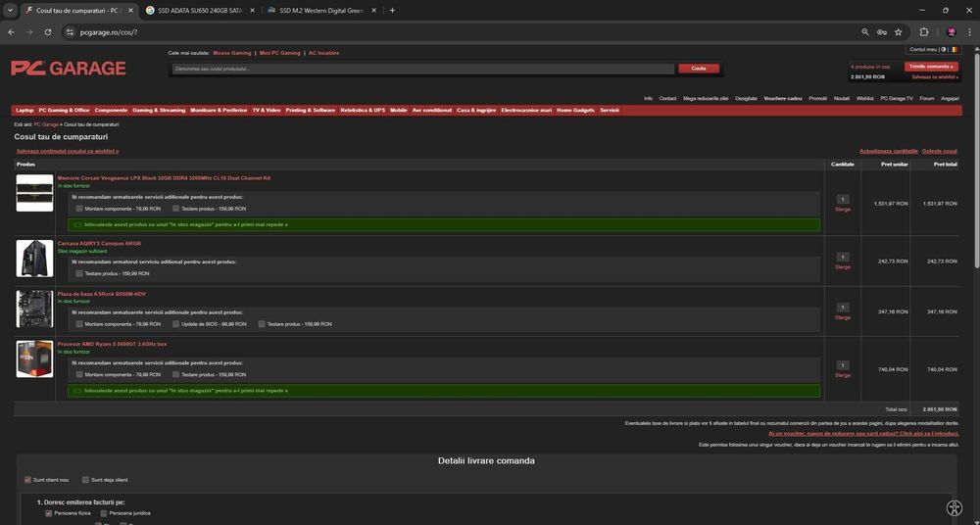
Task: Check 'Testare produs' for Ryzen processor
Action: 176,374
